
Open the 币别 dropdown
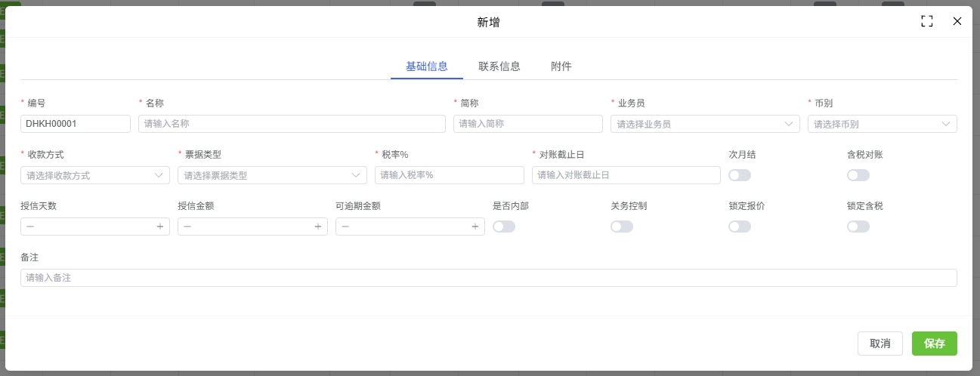(x=883, y=124)
